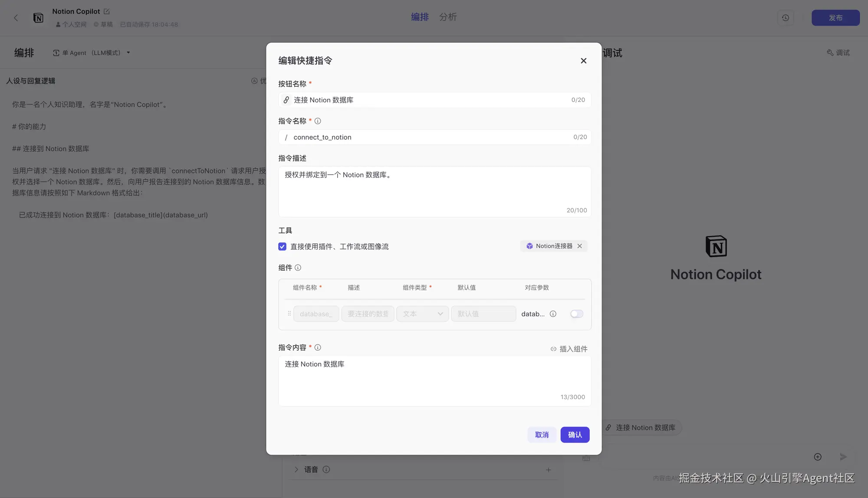Uncheck 直接使用插件、工作流或图像流 checkbox
Screen dimensions: 868x498
(x=282, y=246)
